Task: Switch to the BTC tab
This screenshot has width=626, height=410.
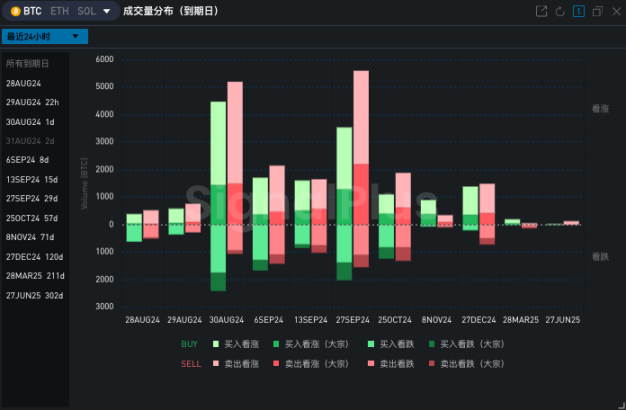Action: tap(32, 11)
